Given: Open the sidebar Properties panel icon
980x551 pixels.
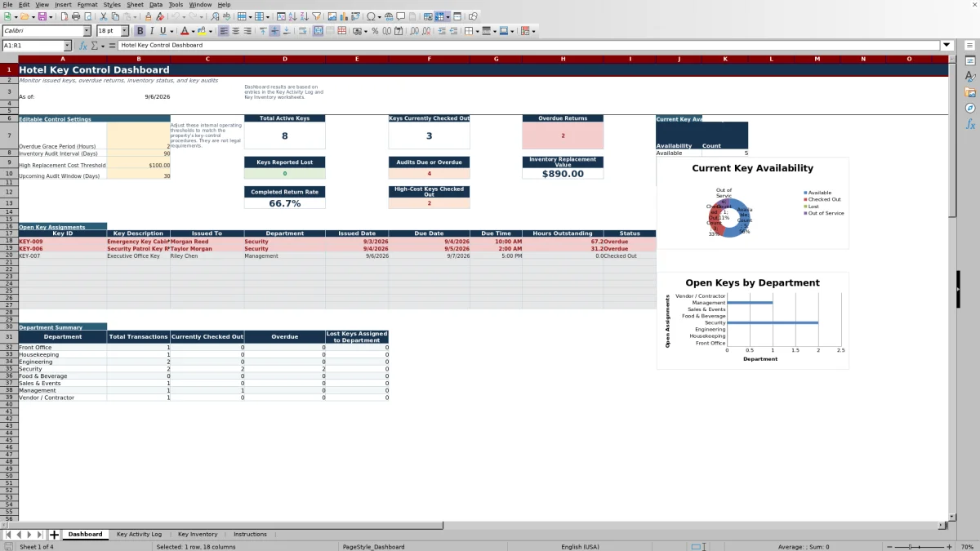Looking at the screenshot, I should (x=970, y=61).
